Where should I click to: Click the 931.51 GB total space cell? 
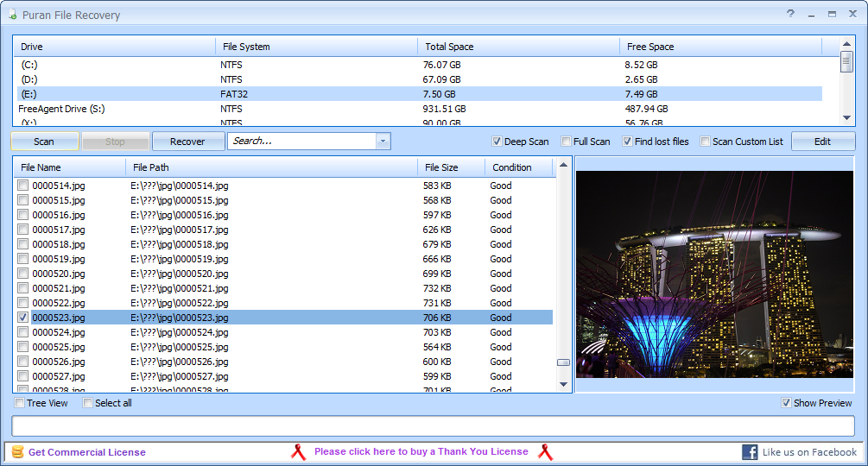(445, 109)
